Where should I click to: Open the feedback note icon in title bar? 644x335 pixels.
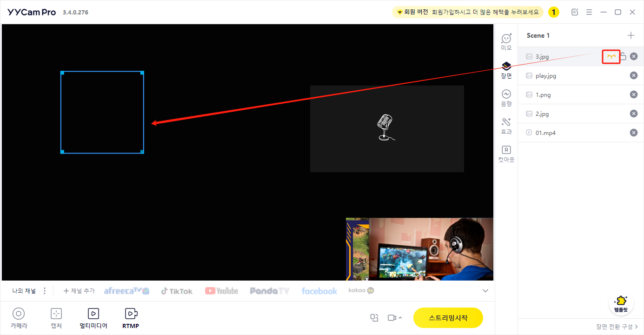coord(575,12)
